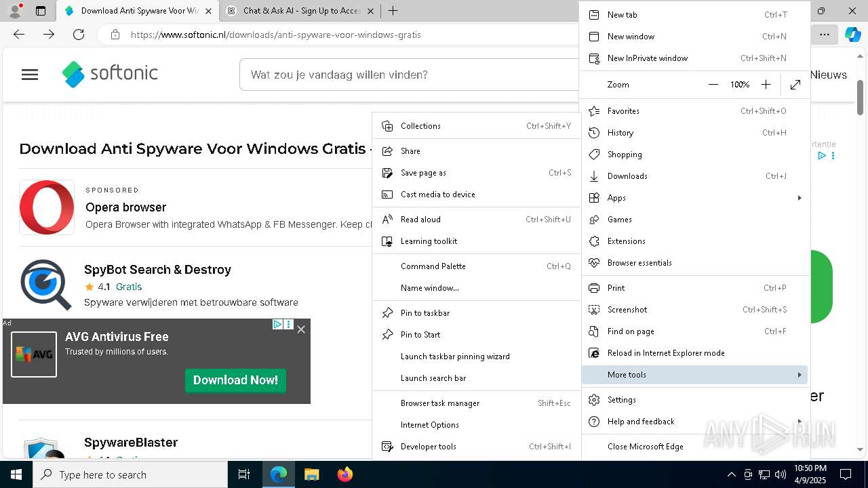Go back to the previous page
868x488 pixels.
coord(19,35)
